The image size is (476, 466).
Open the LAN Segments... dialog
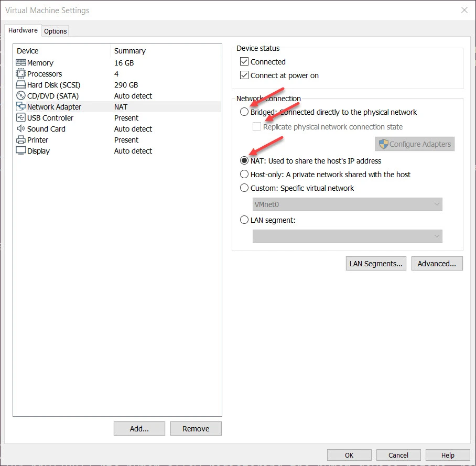[376, 264]
